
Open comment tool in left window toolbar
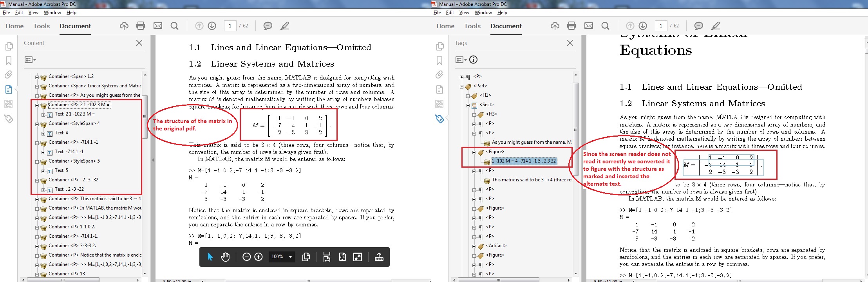coord(268,26)
